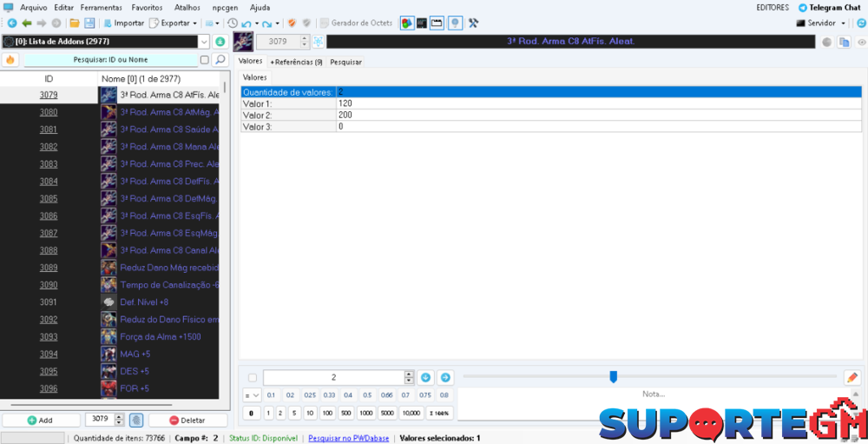Open the tools (wrench and hammer) icon
The width and height of the screenshot is (868, 444).
click(x=473, y=23)
